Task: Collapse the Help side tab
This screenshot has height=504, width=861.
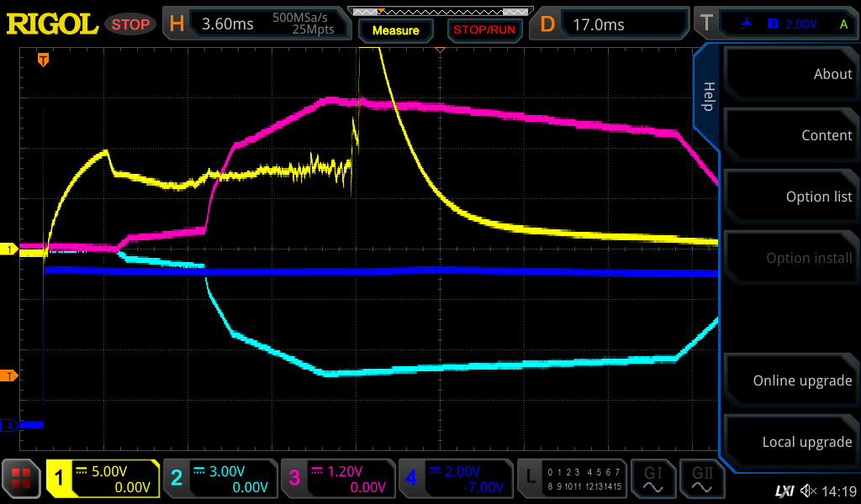Action: [x=708, y=97]
